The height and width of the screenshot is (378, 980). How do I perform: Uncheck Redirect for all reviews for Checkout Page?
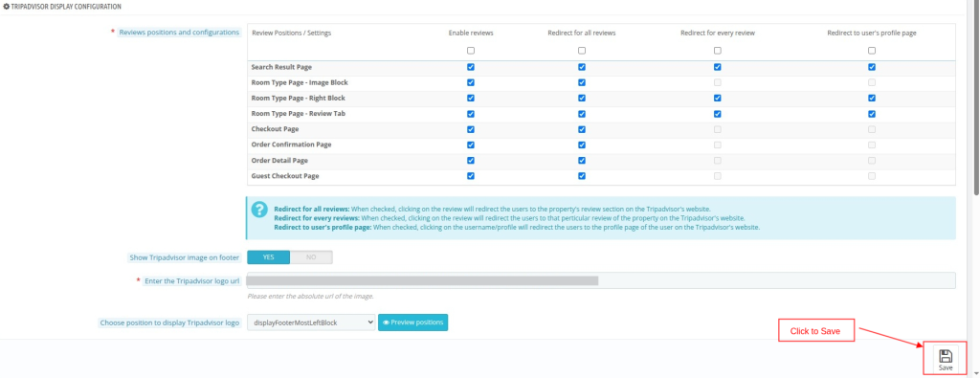(x=582, y=129)
